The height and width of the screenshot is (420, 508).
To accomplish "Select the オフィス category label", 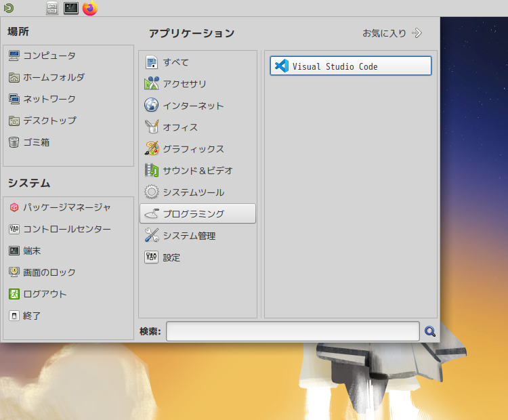I will (x=180, y=127).
